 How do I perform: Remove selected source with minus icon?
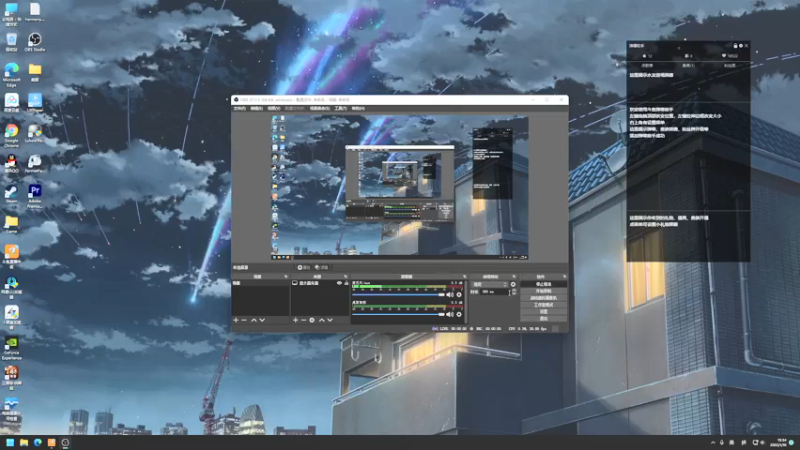tap(304, 320)
